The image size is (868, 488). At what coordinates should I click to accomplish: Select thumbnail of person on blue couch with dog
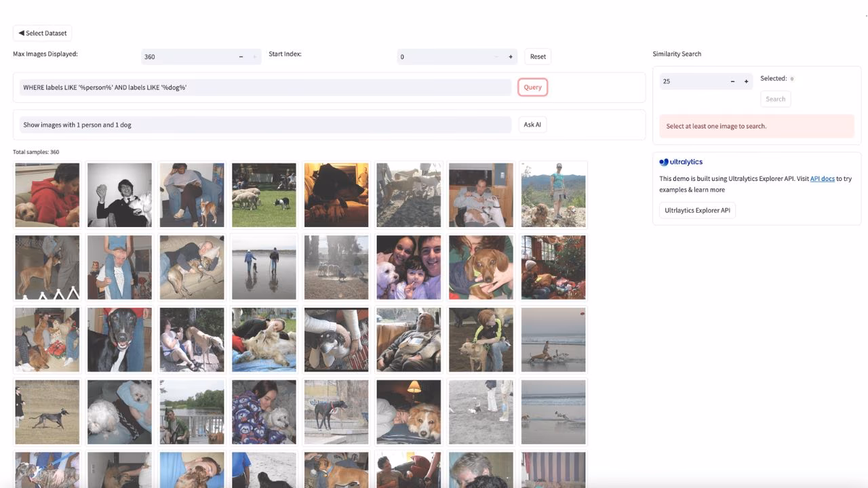coord(192,195)
